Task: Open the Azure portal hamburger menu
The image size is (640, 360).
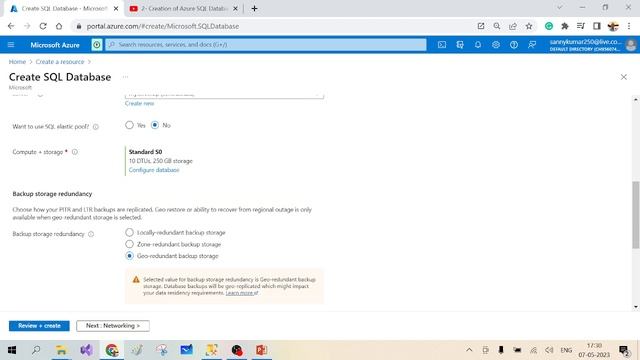Action: [11, 44]
